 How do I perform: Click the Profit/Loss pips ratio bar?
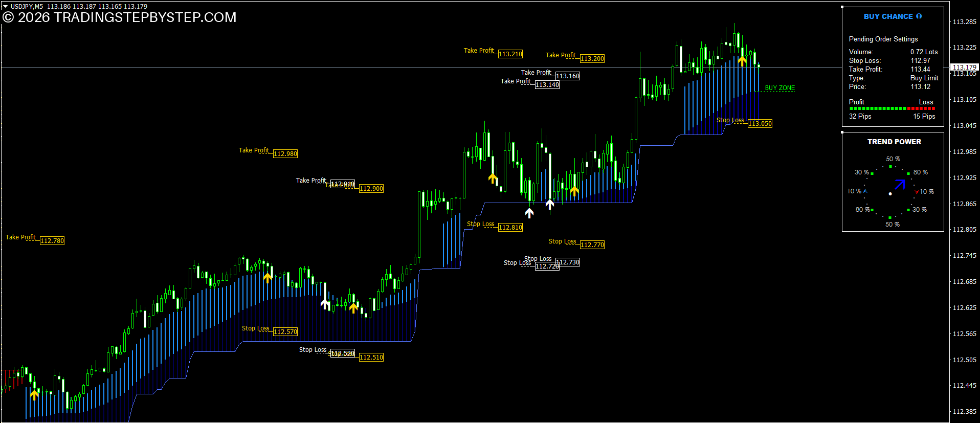coord(893,108)
